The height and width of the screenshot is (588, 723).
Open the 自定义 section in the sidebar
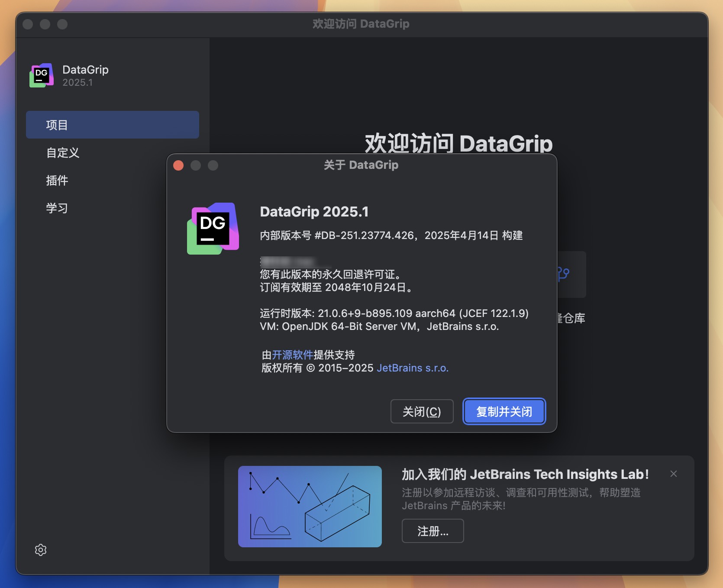tap(113, 152)
